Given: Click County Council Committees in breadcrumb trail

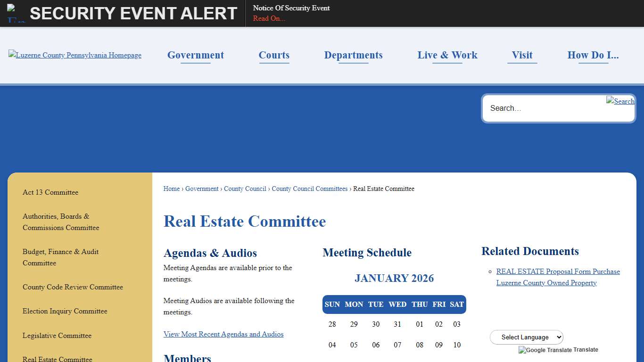Looking at the screenshot, I should (309, 189).
